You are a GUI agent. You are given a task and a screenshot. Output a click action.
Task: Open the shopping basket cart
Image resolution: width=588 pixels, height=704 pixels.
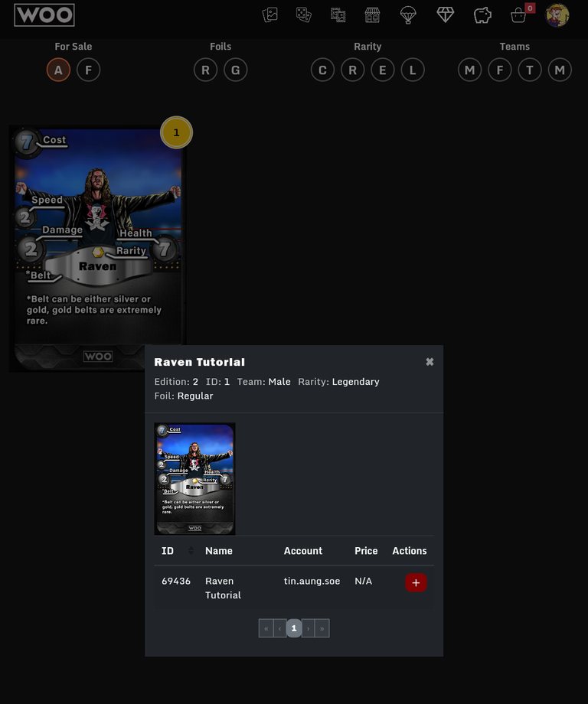[x=518, y=16]
